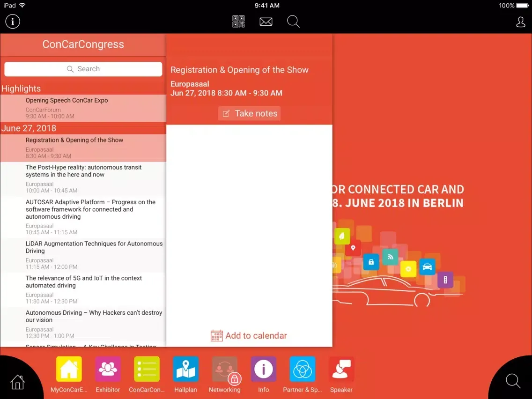Open The Post-Hype reality session
Image resolution: width=532 pixels, height=399 pixels.
(83, 179)
